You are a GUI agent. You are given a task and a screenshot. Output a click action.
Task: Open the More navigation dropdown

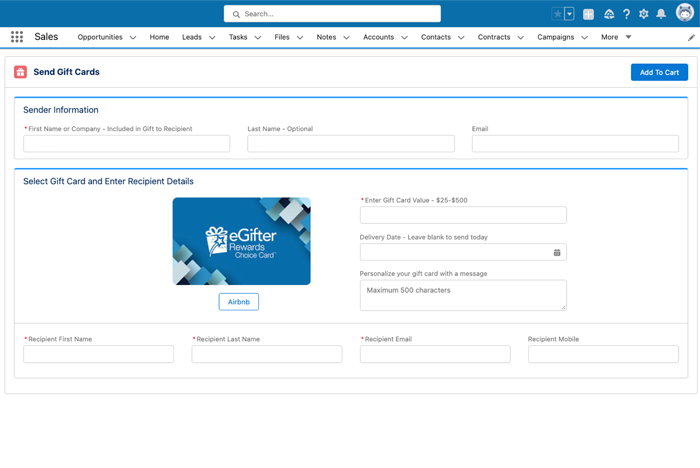[x=615, y=37]
